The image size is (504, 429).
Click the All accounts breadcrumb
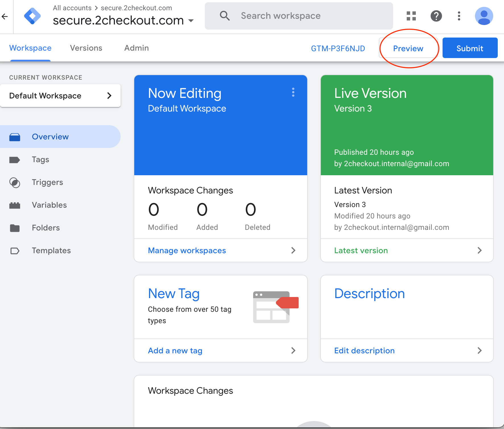[x=72, y=8]
